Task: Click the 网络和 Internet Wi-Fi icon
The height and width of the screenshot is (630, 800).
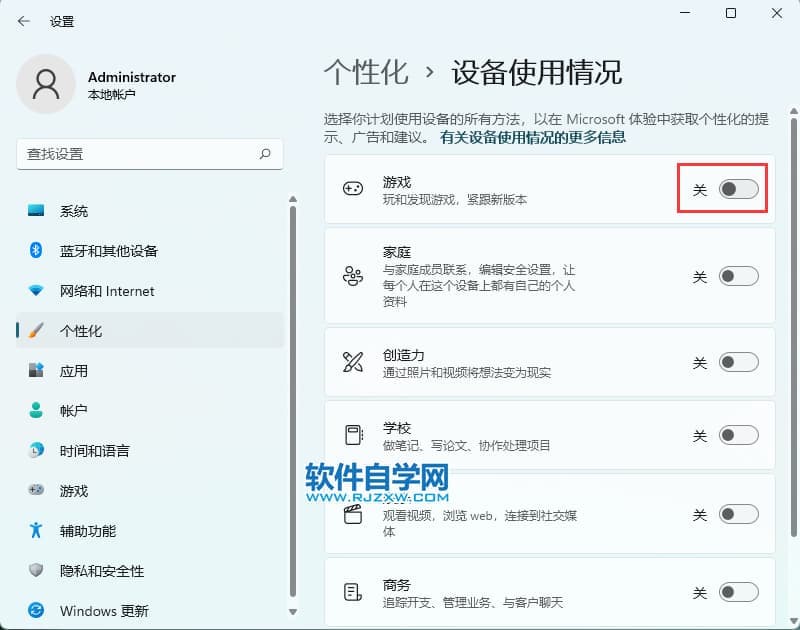Action: pos(37,291)
